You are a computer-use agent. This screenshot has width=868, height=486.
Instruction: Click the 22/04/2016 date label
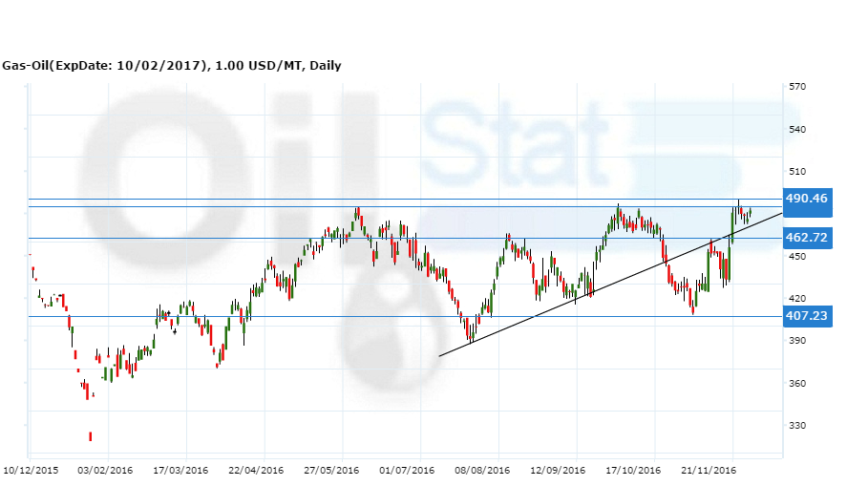256,470
